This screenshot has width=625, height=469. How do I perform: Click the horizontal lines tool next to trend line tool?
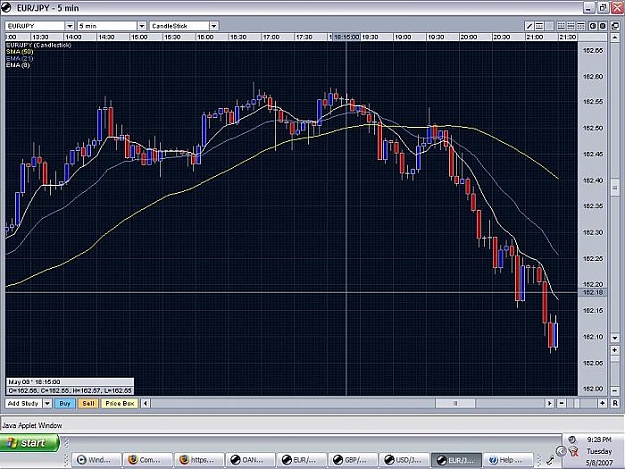coord(539,26)
